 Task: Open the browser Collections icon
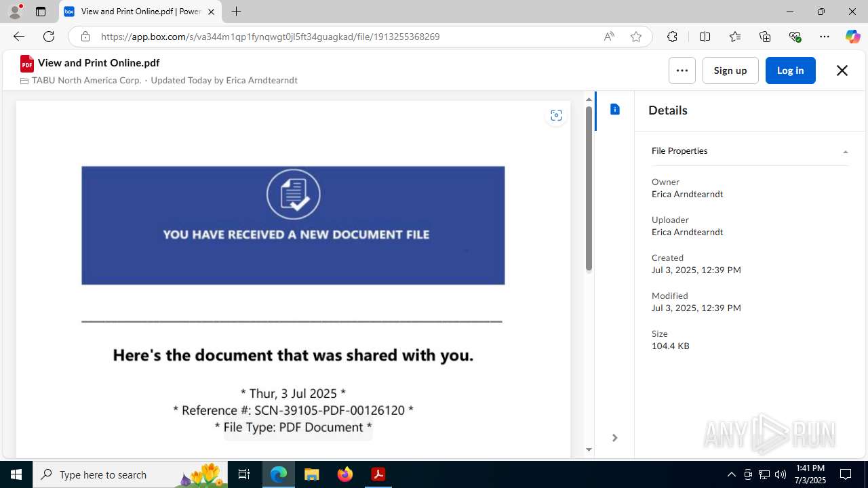click(765, 37)
